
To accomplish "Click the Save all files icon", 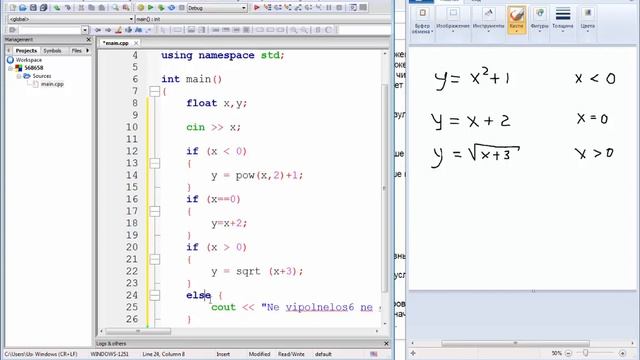I will (44, 8).
